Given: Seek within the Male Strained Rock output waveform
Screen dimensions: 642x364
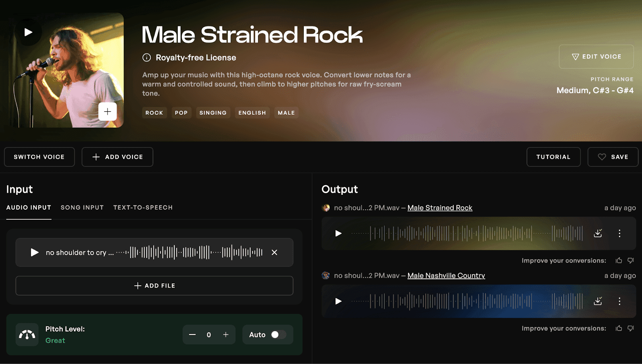Looking at the screenshot, I should coord(467,233).
